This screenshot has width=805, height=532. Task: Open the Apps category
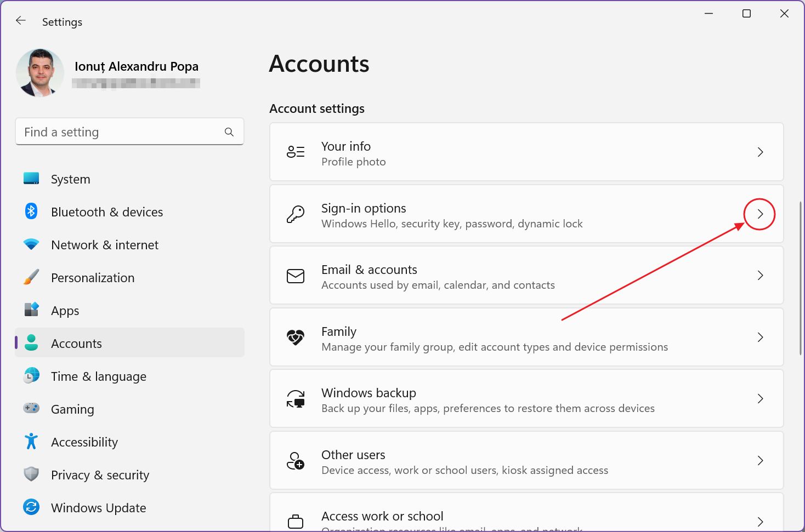[130, 311]
